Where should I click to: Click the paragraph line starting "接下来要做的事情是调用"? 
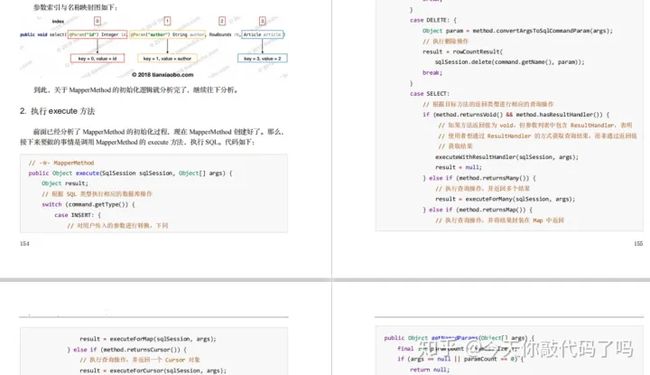pyautogui.click(x=137, y=142)
